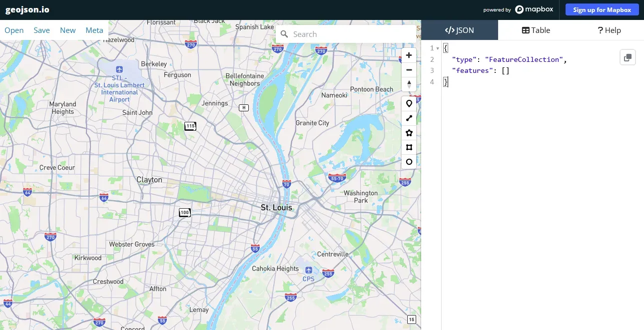Click the Mapbox logo
Screen dimensions: 644x330
[534, 9]
